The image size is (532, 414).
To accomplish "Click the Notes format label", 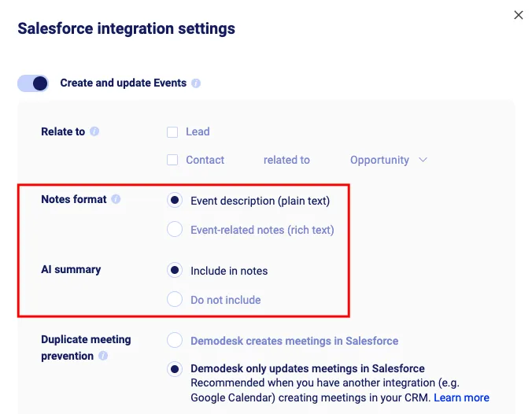I will click(74, 199).
